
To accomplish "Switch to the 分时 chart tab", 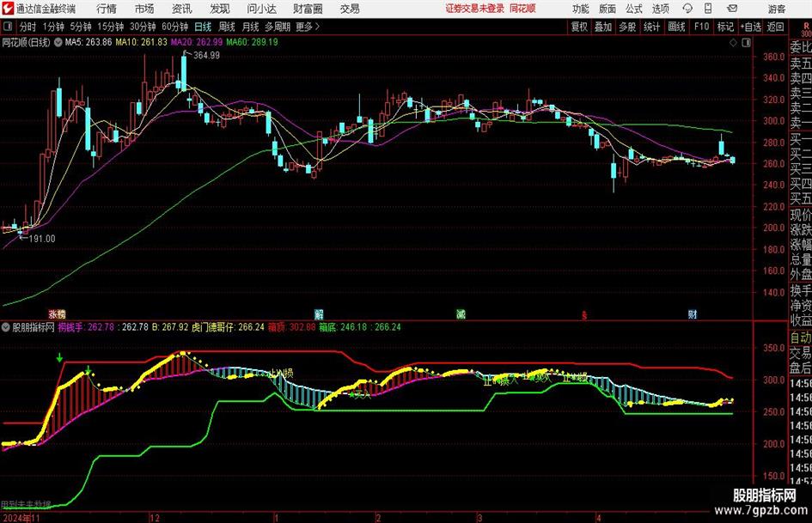I will coord(27,27).
